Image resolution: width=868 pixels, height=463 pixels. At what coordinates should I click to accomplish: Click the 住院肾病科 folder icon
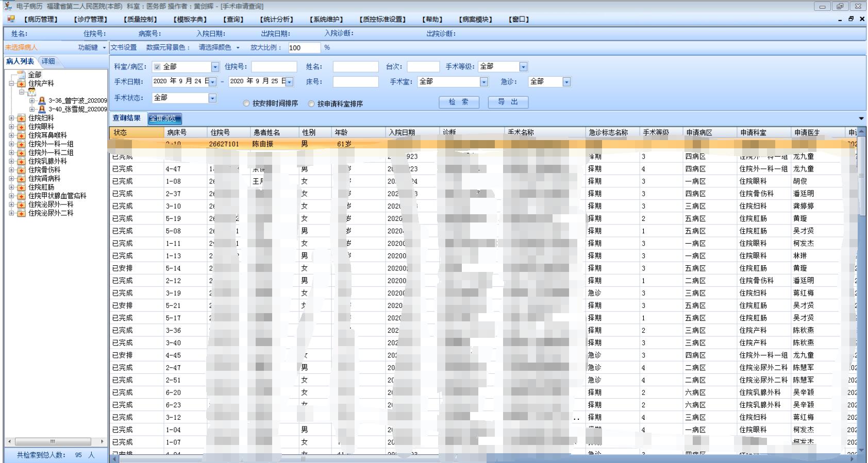pos(21,179)
